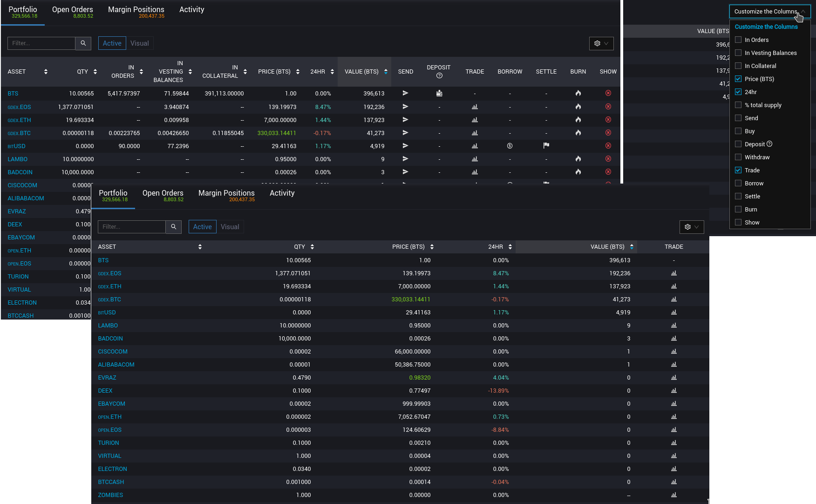Click search magnifier in top portfolio panel
Screen dimensions: 816x504
tap(83, 43)
